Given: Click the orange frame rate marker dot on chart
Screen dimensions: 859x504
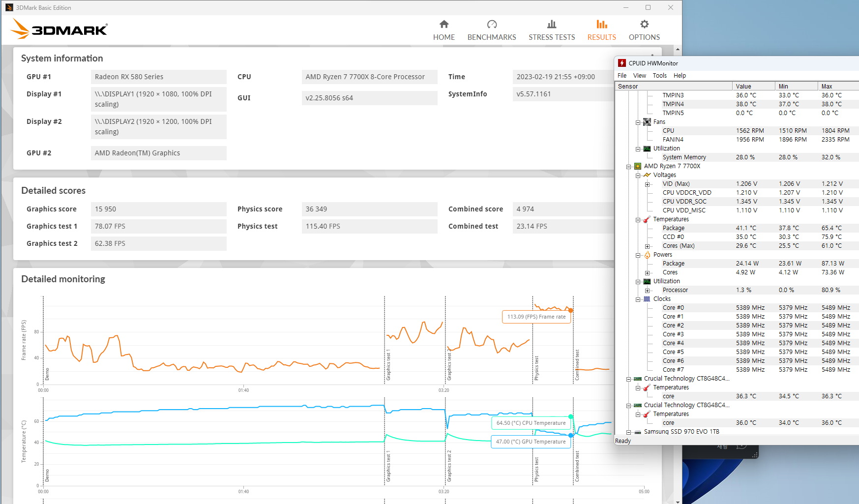Looking at the screenshot, I should [x=571, y=310].
